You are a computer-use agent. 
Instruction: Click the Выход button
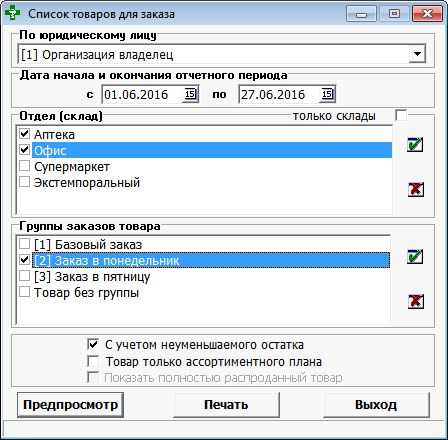pos(376,405)
